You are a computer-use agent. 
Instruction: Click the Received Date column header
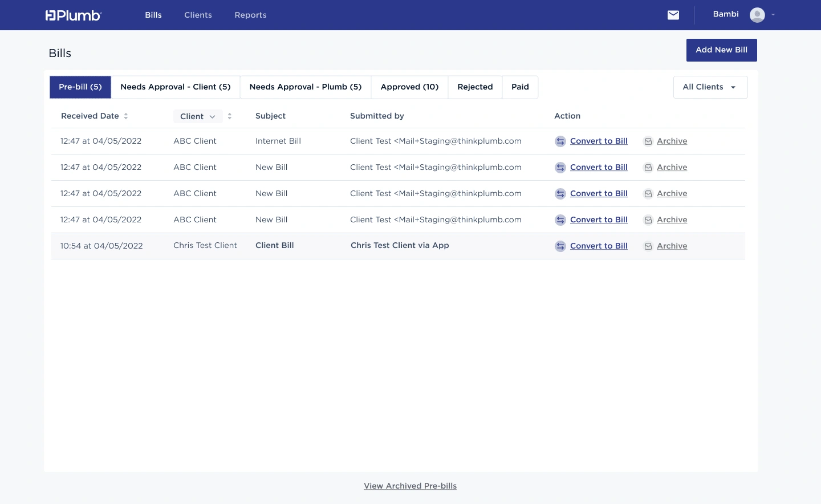[90, 116]
